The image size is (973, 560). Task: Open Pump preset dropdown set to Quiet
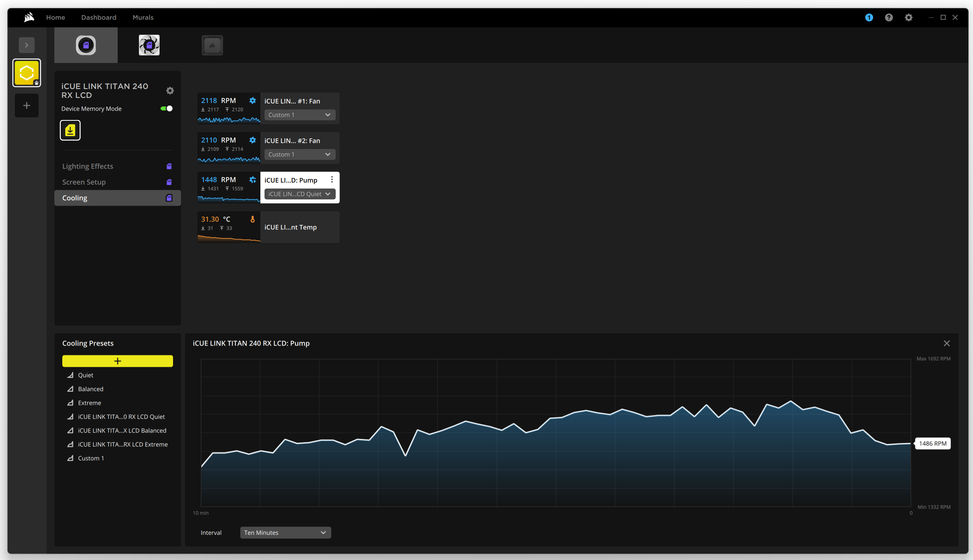click(x=300, y=194)
